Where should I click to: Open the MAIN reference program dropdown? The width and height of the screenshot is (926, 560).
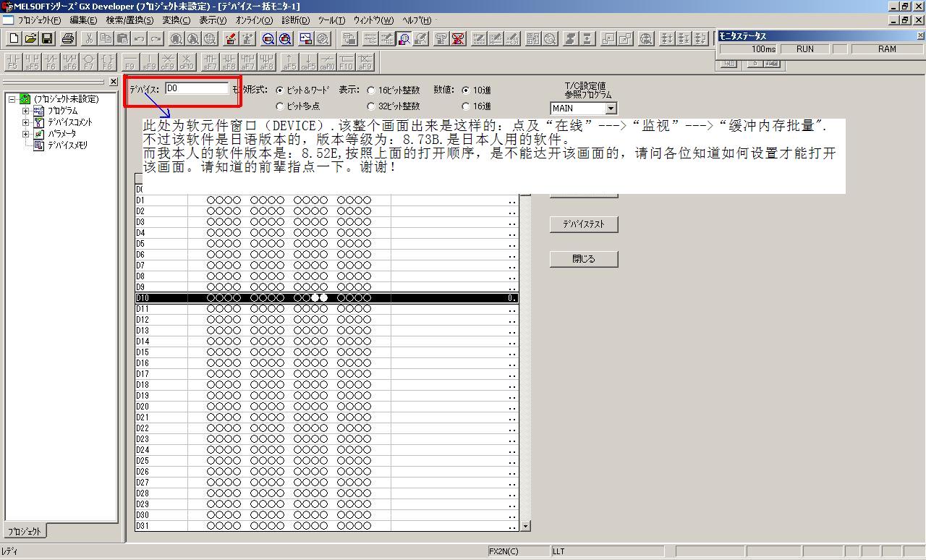pos(611,109)
